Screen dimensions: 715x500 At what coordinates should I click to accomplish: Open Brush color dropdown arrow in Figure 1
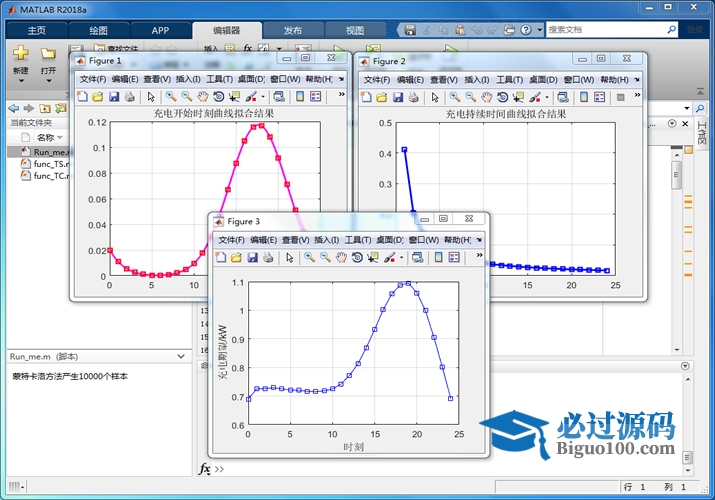click(x=262, y=97)
